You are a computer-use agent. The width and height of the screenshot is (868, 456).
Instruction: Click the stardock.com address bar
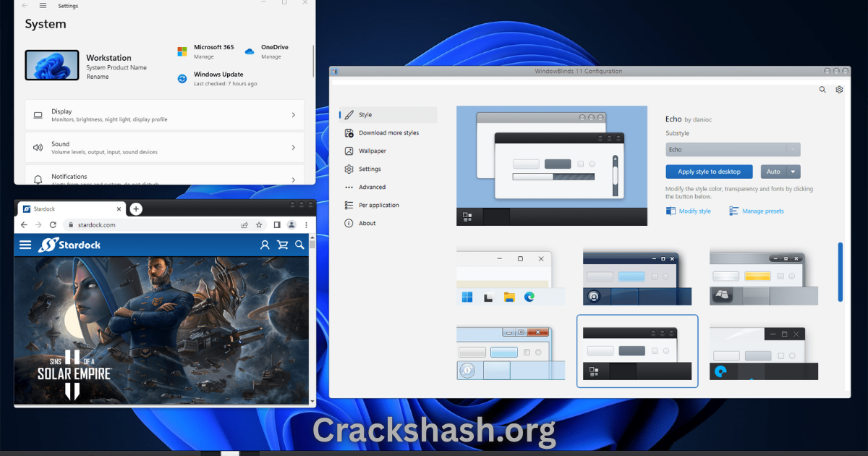click(x=164, y=225)
